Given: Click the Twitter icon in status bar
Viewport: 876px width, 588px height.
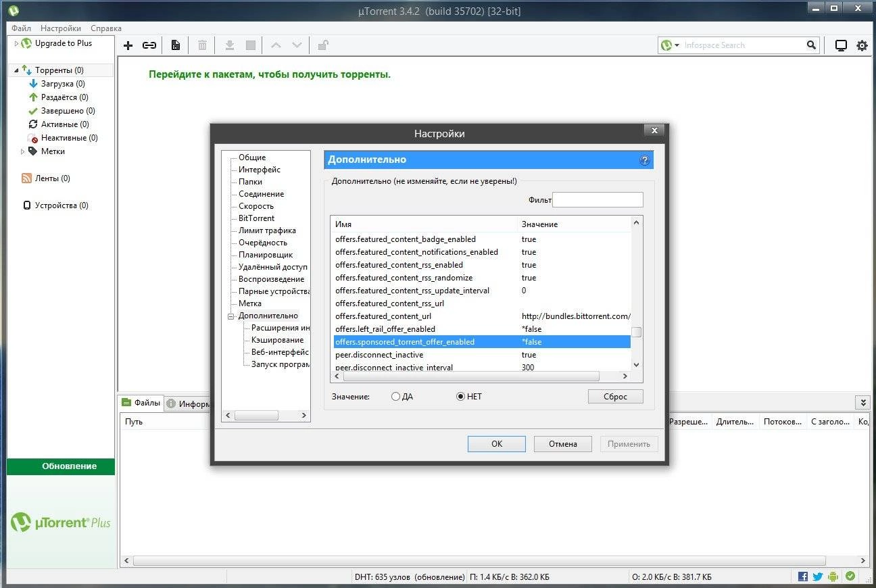Looking at the screenshot, I should coord(818,576).
